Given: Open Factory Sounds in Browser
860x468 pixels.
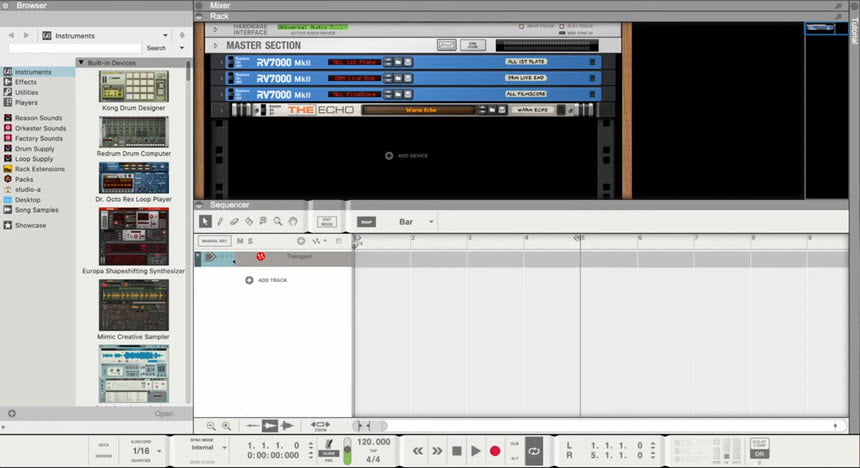Looking at the screenshot, I should point(38,139).
